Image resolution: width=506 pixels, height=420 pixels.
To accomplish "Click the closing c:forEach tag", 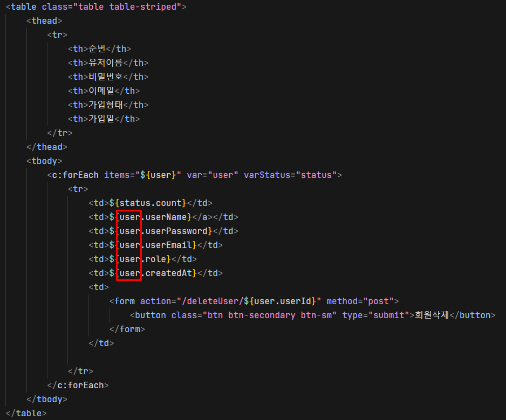I will tap(78, 385).
